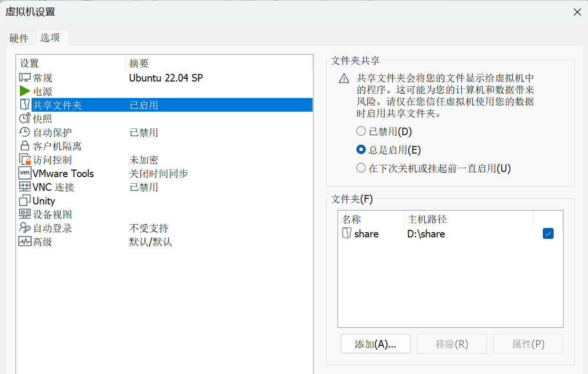Click the VNC 连接 icon

point(24,187)
